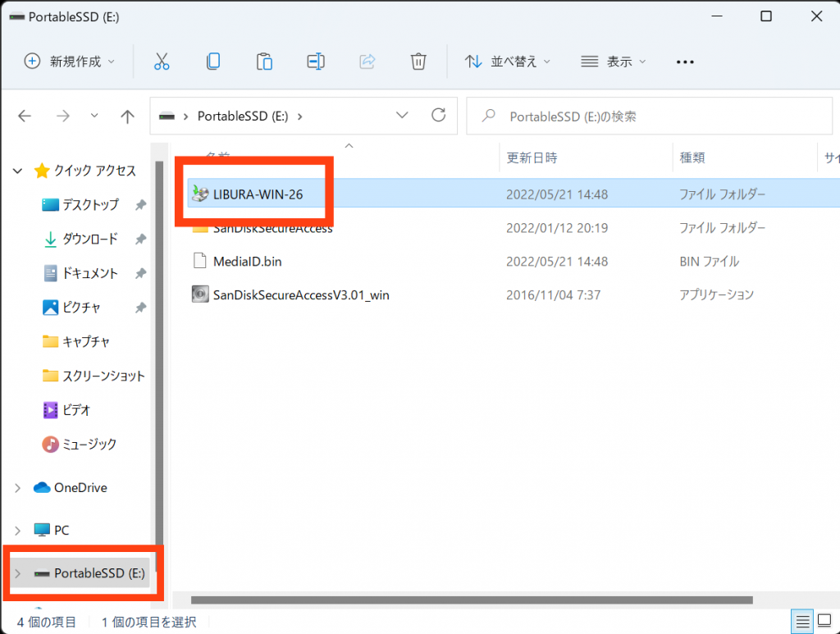Click the Refresh button beside address bar
This screenshot has width=840, height=634.
439,116
